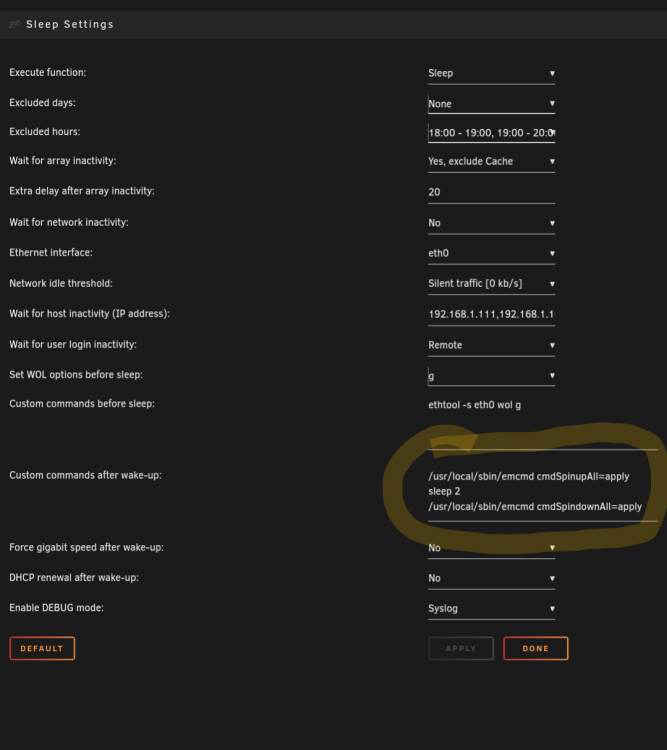The image size is (667, 750).
Task: Open DHCP renewal after wake-up dropdown
Action: [491, 579]
